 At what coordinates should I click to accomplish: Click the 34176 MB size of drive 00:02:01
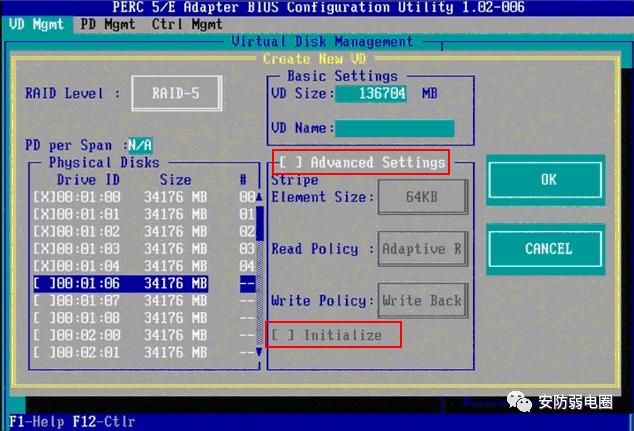175,353
